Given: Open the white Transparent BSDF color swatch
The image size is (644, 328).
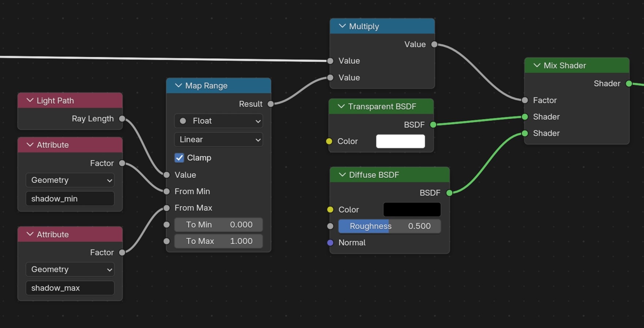Looking at the screenshot, I should [400, 141].
